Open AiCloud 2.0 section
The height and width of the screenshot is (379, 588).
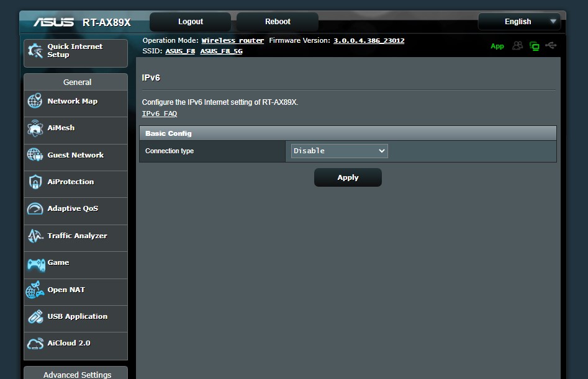(76, 346)
